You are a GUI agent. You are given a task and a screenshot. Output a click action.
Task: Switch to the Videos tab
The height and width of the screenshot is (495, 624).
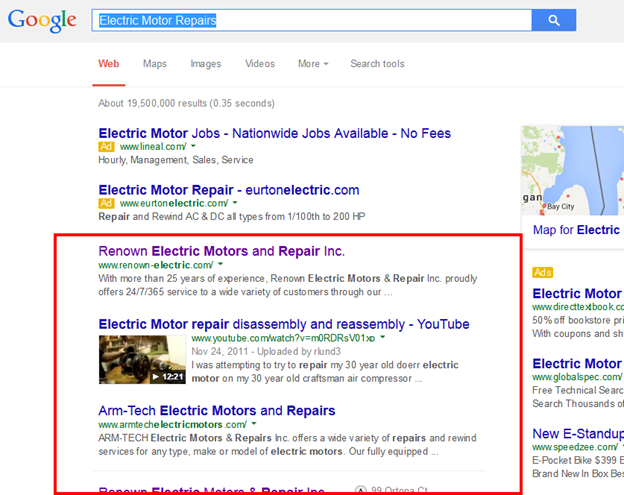(260, 64)
